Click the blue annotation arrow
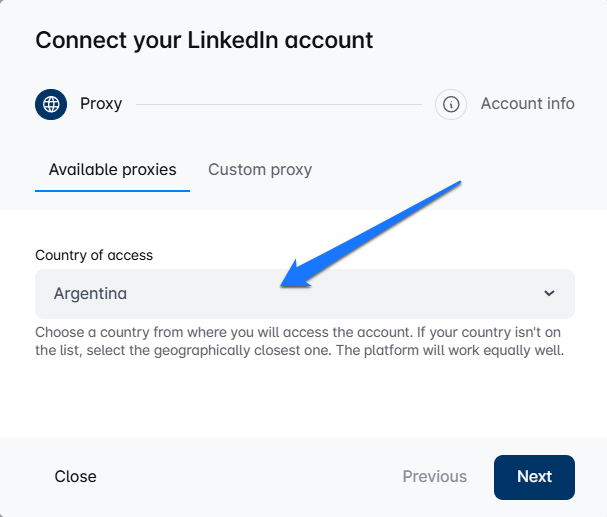607x517 pixels. [370, 237]
